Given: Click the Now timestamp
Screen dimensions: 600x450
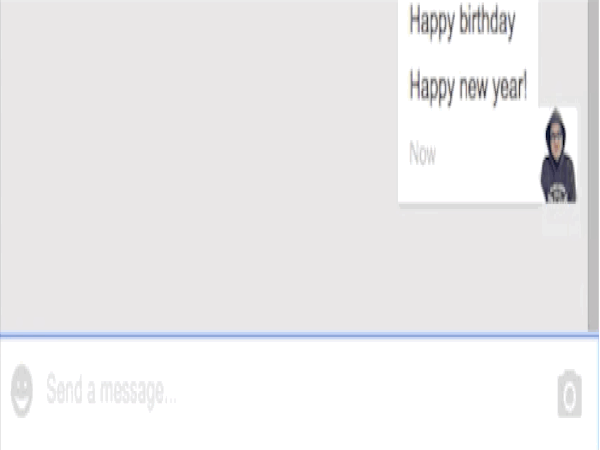Looking at the screenshot, I should click(x=422, y=153).
